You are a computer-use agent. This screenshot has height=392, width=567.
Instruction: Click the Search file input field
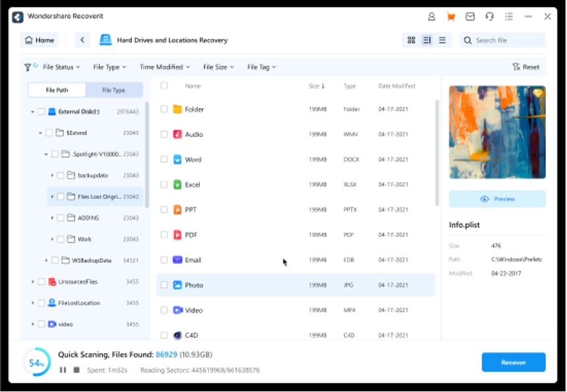(x=502, y=40)
